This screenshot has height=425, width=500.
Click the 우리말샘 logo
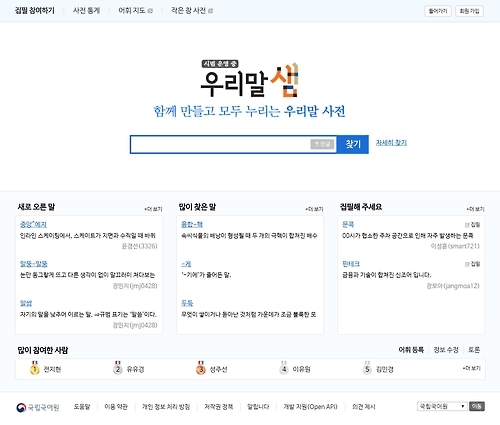pyautogui.click(x=249, y=79)
